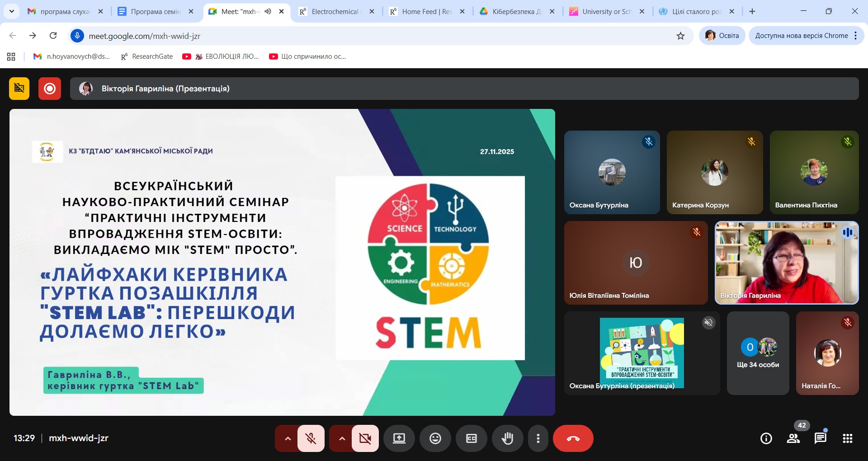Raise hand in the meeting

pyautogui.click(x=507, y=438)
